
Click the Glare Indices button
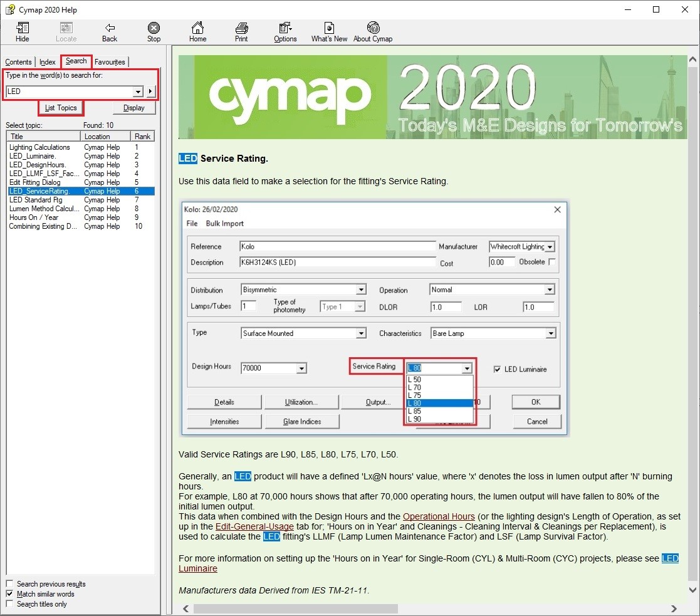coord(302,421)
